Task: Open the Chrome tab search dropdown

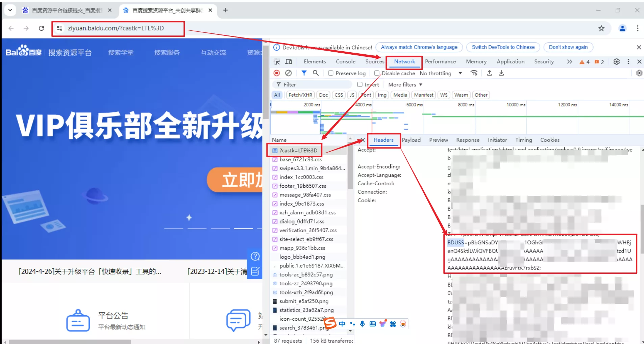Action: [x=10, y=10]
